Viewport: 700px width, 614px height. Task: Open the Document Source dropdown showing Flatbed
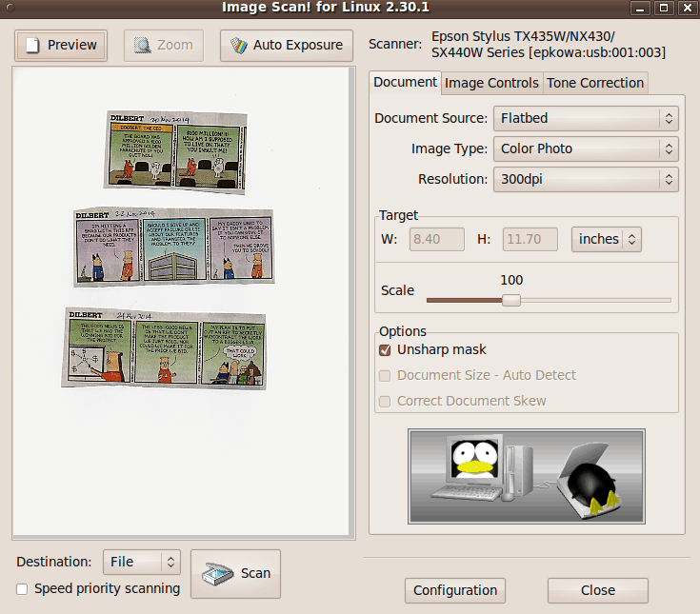[x=586, y=118]
